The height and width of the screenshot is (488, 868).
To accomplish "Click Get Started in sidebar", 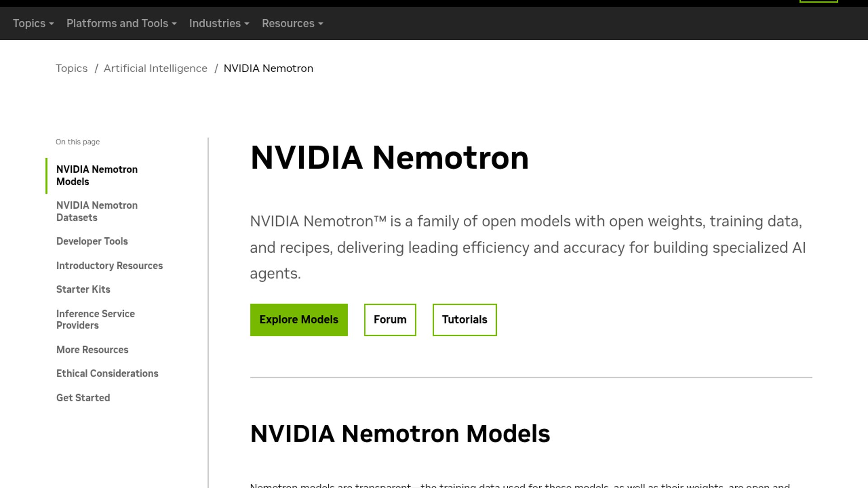I will tap(83, 398).
